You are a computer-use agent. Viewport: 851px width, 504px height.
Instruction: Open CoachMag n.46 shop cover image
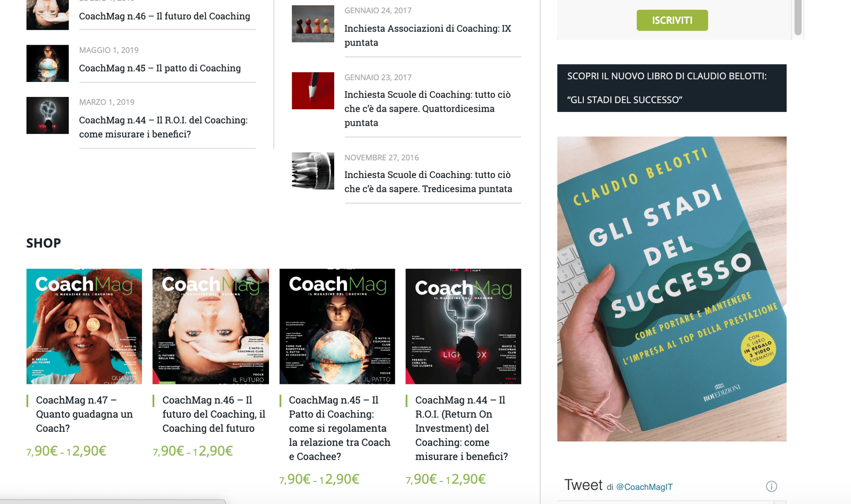click(211, 326)
